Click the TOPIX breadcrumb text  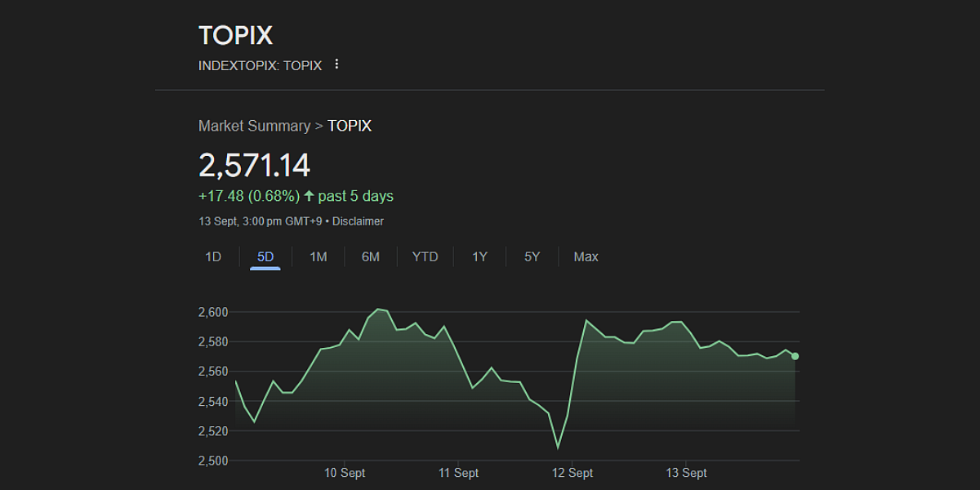click(350, 126)
